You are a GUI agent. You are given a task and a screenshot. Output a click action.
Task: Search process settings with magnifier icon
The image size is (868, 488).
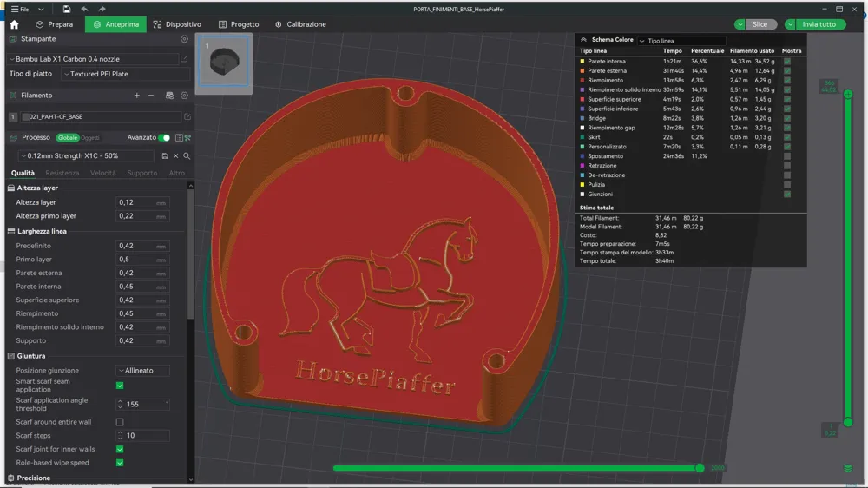point(187,156)
